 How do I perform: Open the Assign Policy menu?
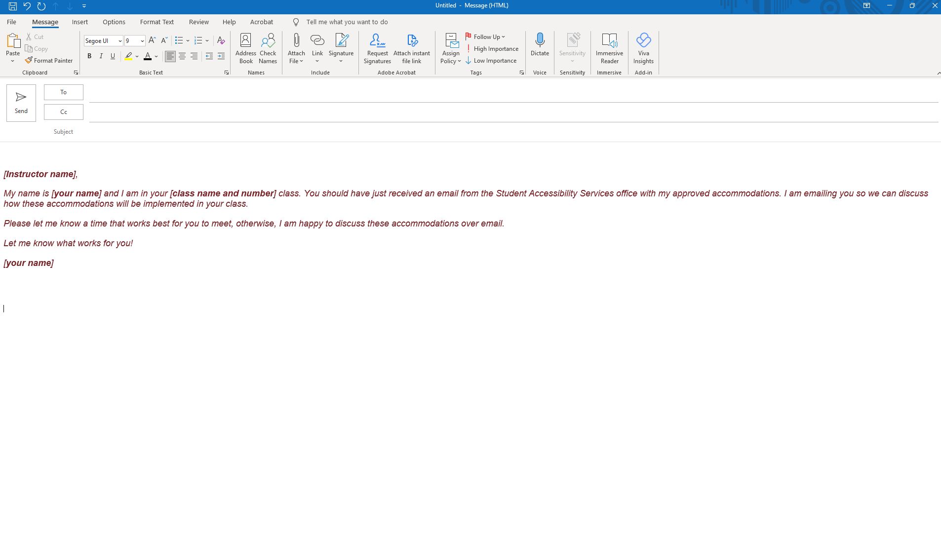451,48
